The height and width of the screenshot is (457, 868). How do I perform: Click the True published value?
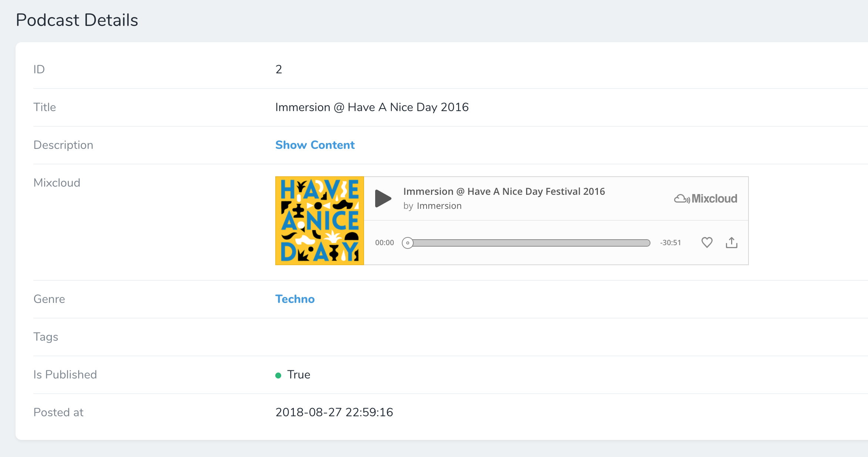click(x=299, y=375)
